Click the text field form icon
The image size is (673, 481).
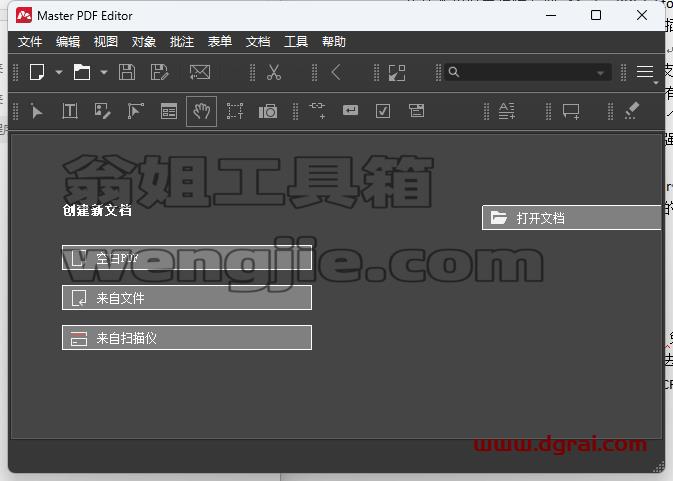(x=350, y=111)
